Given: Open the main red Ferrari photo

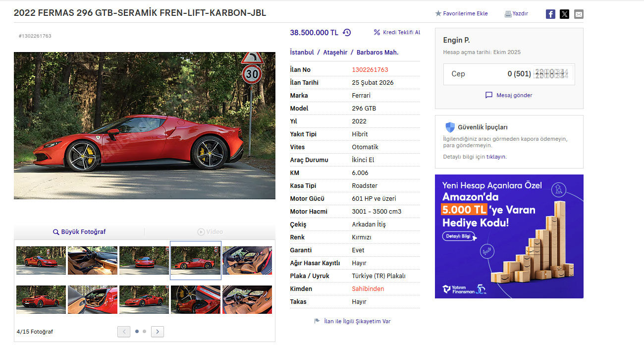Looking at the screenshot, I should point(145,126).
